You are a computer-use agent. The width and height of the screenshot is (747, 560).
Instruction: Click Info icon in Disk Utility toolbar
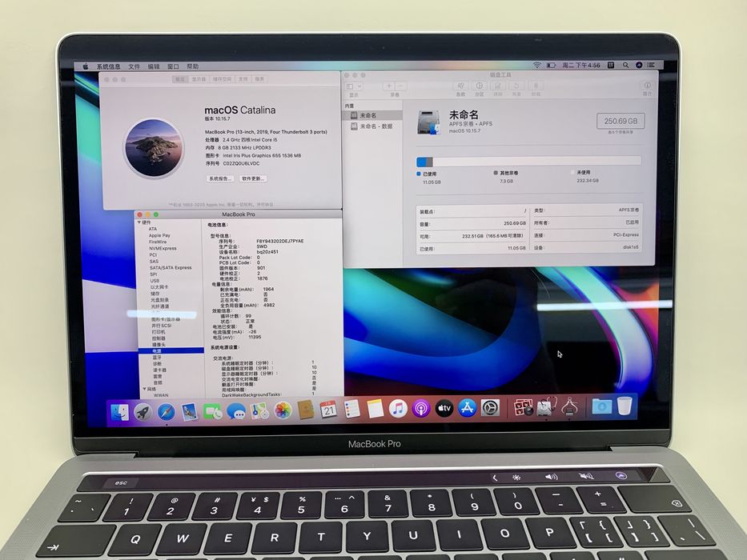click(x=648, y=86)
